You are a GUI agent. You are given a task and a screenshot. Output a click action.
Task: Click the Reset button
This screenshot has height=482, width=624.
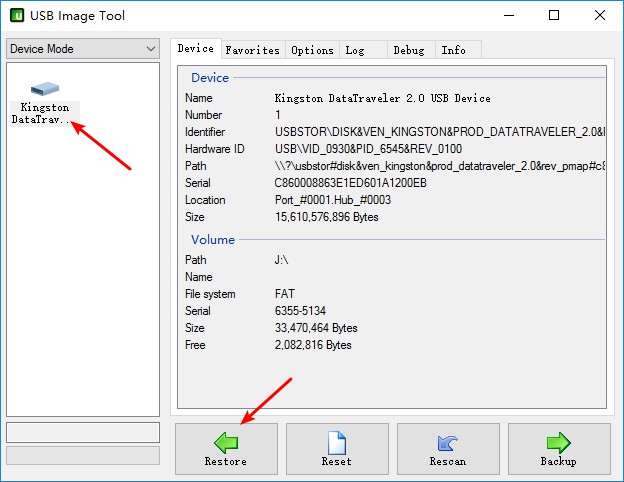(337, 449)
